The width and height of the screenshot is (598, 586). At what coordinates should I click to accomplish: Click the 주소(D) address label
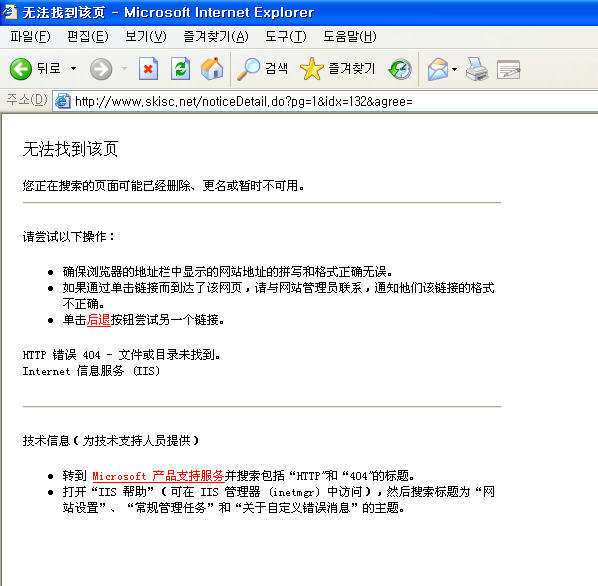pos(27,100)
